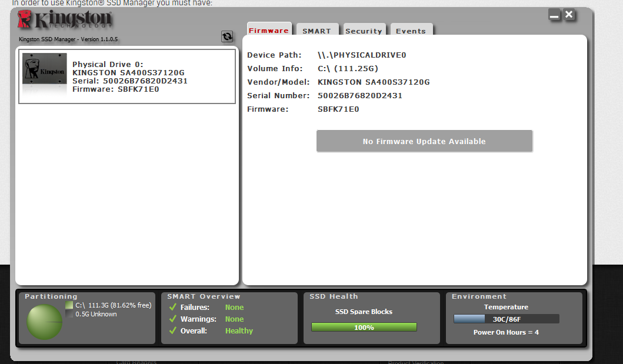This screenshot has width=623, height=364.
Task: Click the green C:\ partition legend swatch
Action: [69, 305]
